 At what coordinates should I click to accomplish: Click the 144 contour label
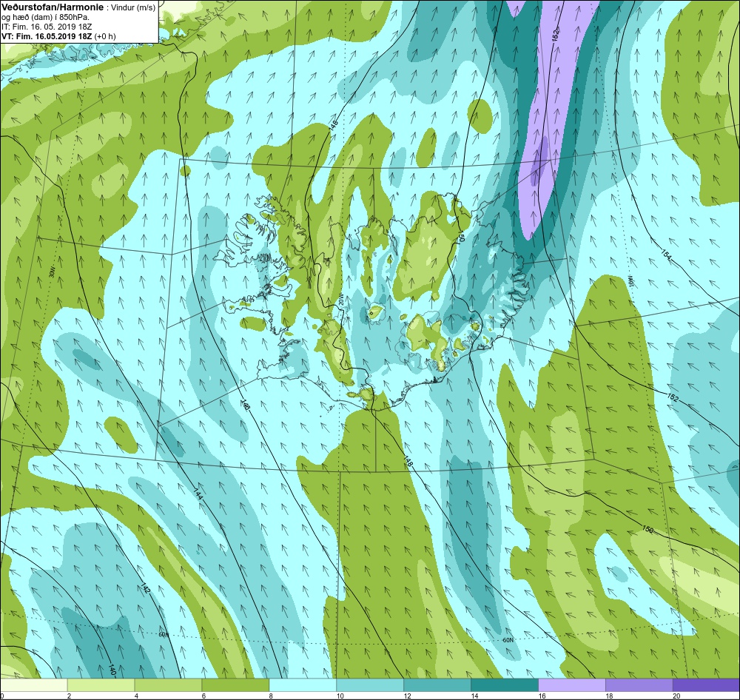(x=198, y=495)
